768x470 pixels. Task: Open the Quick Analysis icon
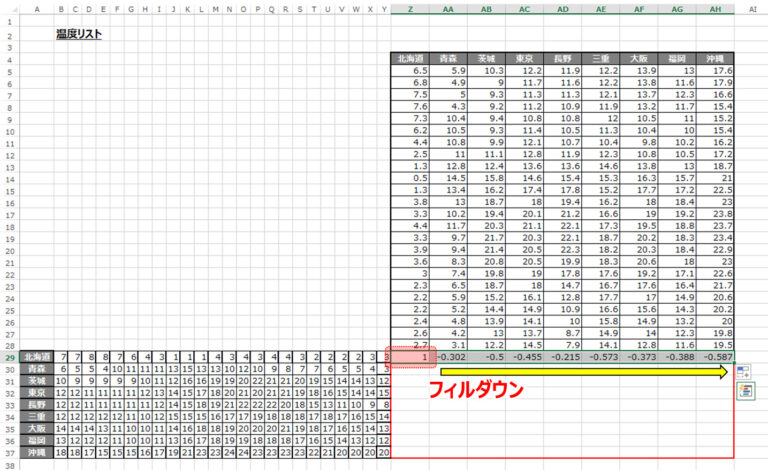click(x=746, y=391)
